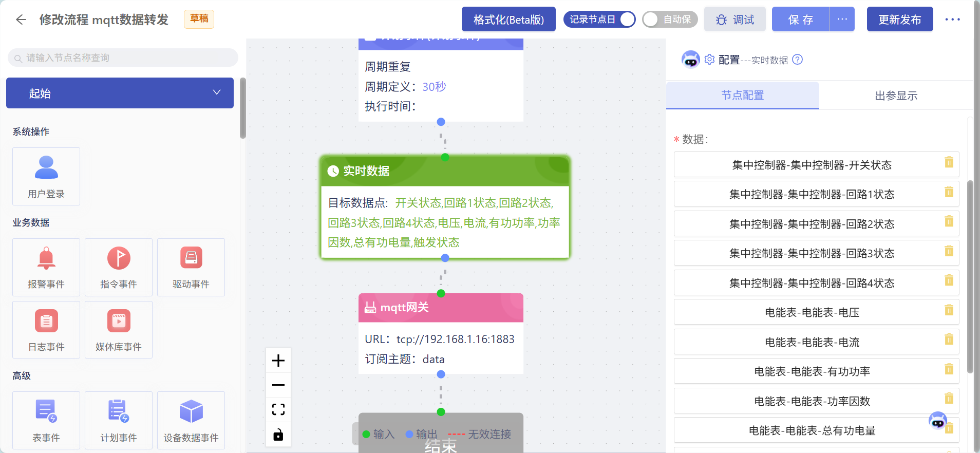Click the back arrow icon
Viewport: 980px width, 453px height.
(21, 20)
